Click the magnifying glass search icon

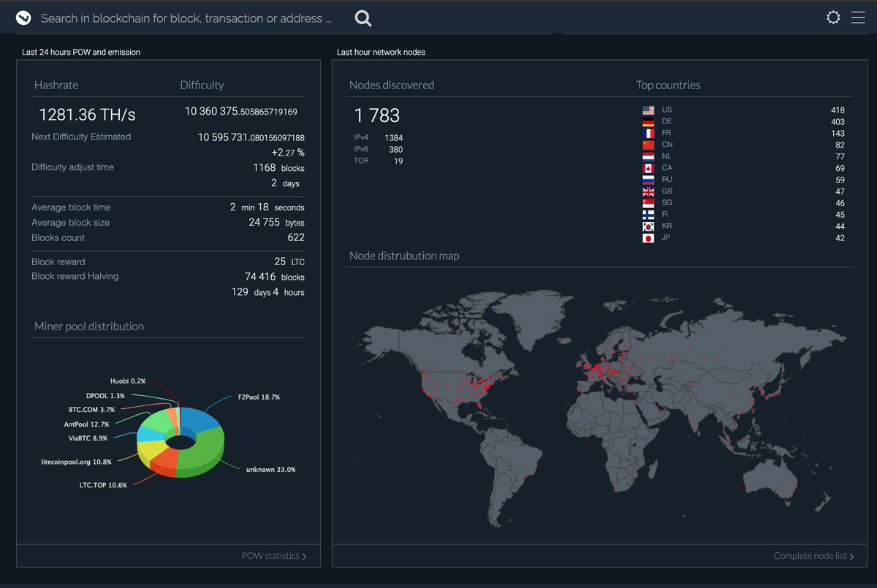(363, 18)
